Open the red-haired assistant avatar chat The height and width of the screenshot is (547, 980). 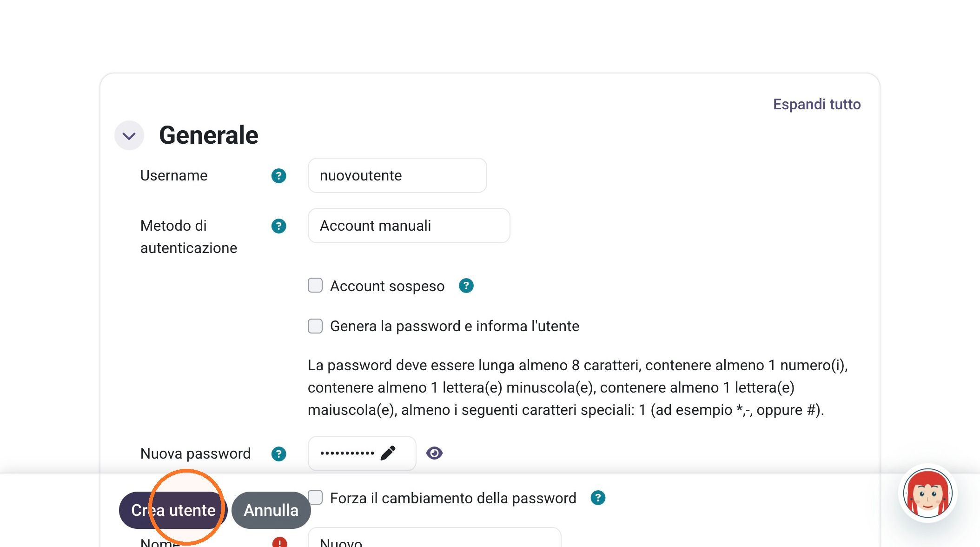[927, 494]
